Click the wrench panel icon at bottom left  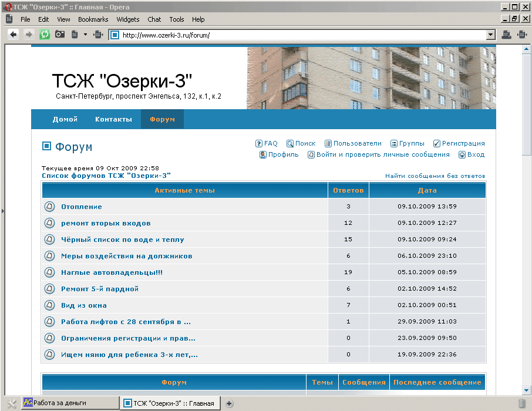[x=12, y=403]
